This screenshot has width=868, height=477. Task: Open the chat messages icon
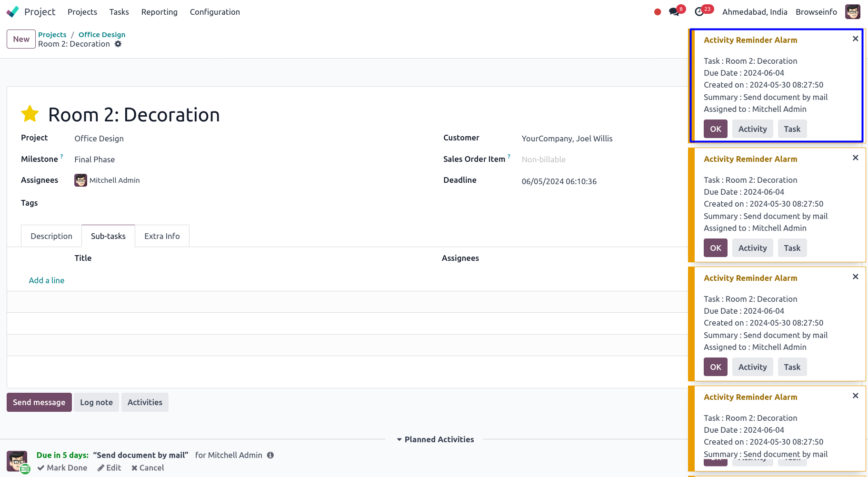(x=674, y=12)
